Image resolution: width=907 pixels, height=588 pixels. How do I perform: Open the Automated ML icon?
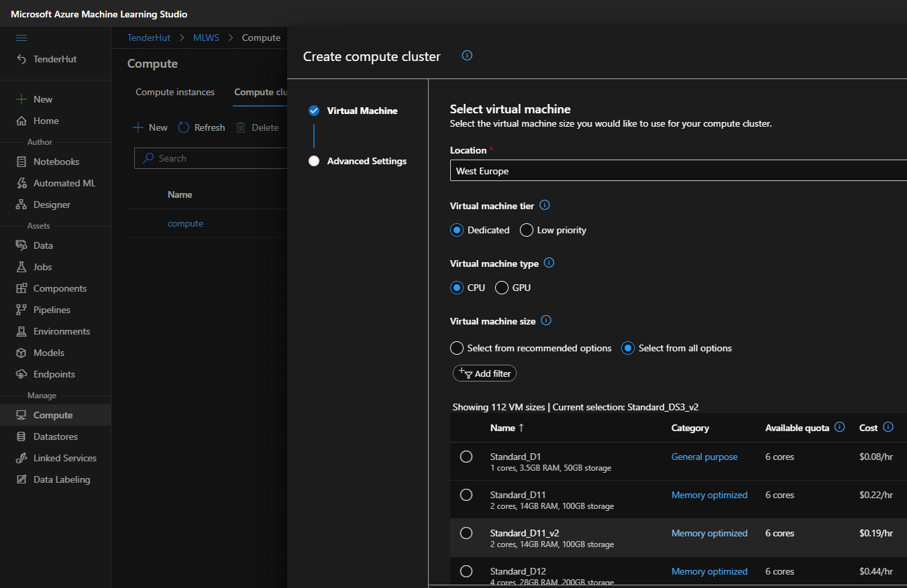(21, 183)
